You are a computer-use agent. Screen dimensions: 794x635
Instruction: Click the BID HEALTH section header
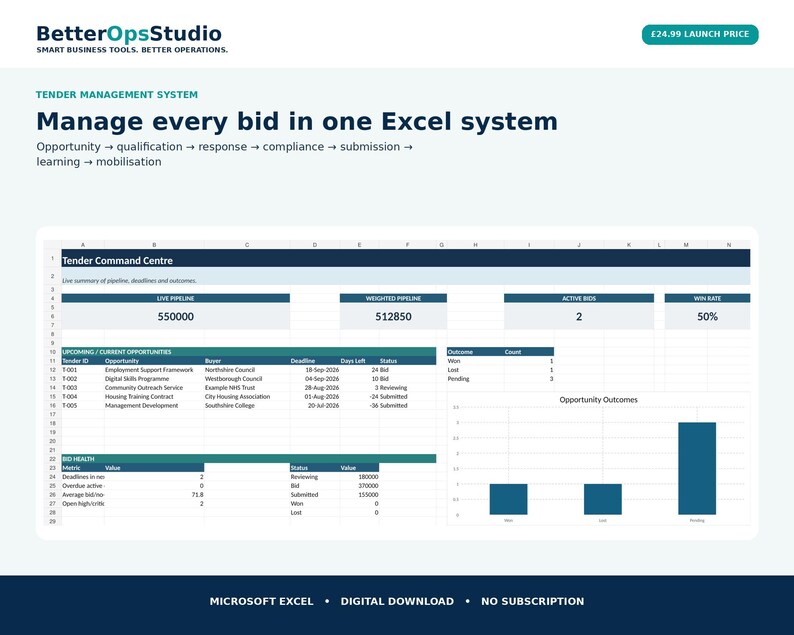click(x=249, y=459)
